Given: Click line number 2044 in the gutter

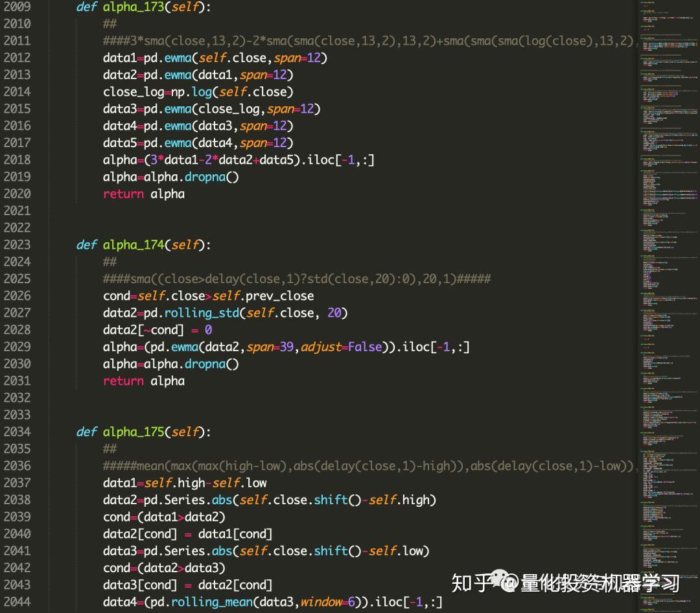Looking at the screenshot, I should [17, 602].
